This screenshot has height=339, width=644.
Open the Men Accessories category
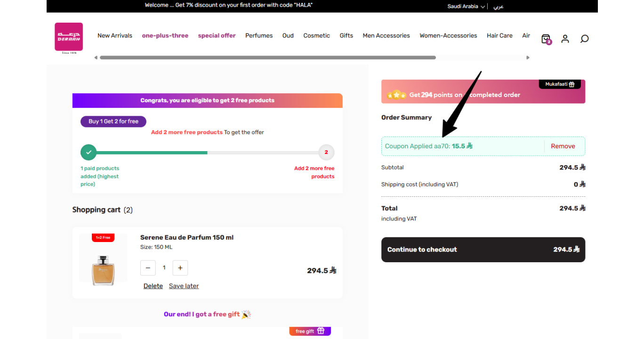tap(386, 35)
